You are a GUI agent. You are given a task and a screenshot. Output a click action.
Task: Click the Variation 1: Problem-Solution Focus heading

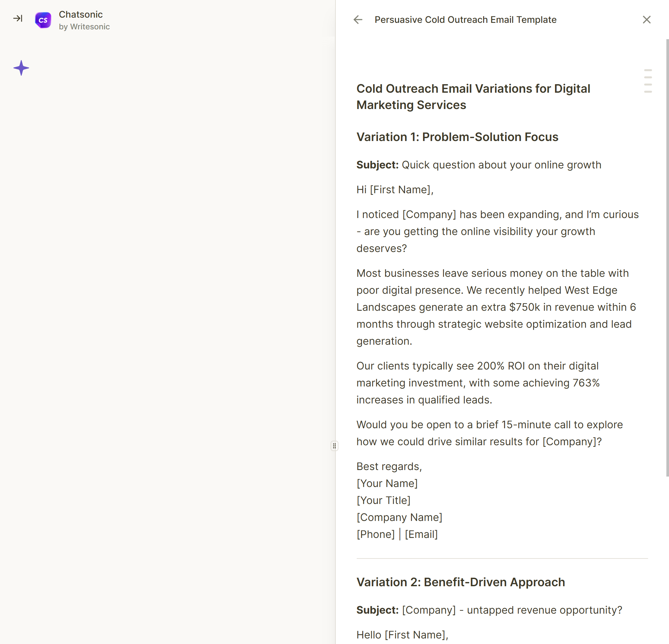457,137
